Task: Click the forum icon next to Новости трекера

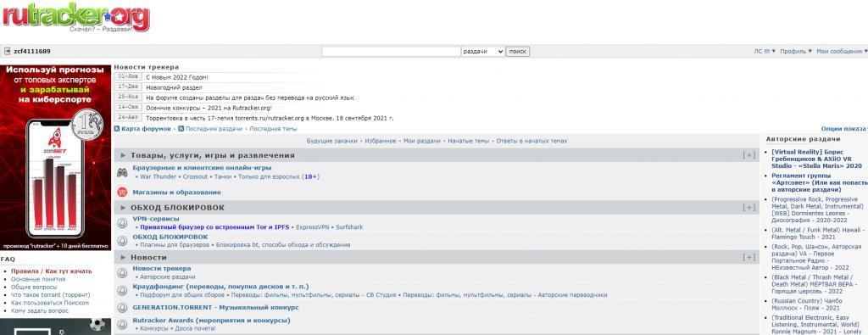Action: pos(122,272)
